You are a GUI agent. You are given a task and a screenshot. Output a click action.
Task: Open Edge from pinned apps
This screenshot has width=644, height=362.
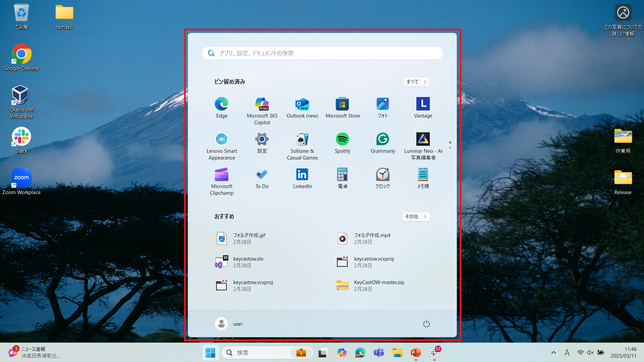point(222,108)
